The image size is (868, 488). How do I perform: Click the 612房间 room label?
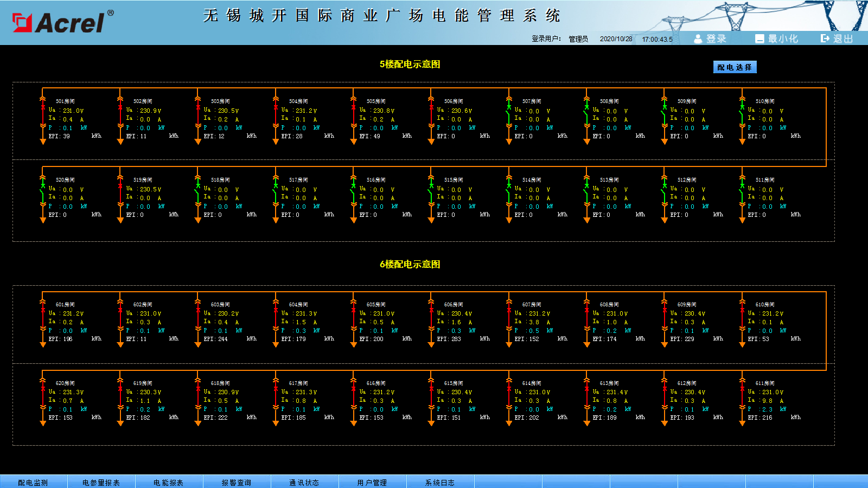point(687,383)
